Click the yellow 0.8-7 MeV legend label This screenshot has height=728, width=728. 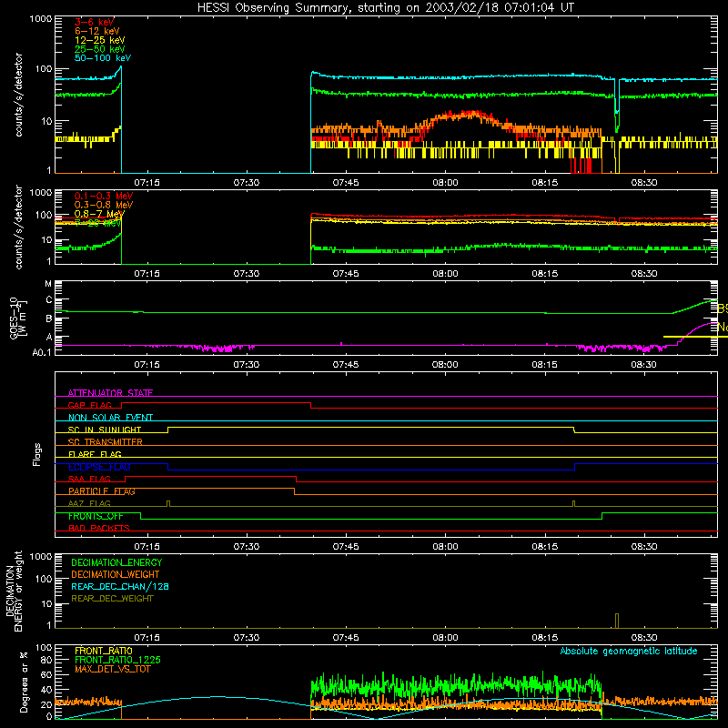99,214
